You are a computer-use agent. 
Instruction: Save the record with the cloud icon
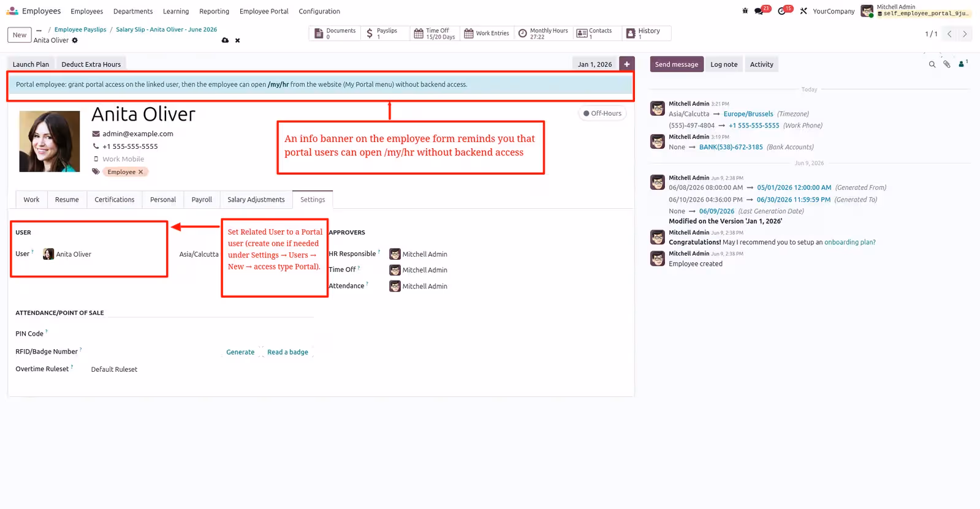pyautogui.click(x=225, y=40)
